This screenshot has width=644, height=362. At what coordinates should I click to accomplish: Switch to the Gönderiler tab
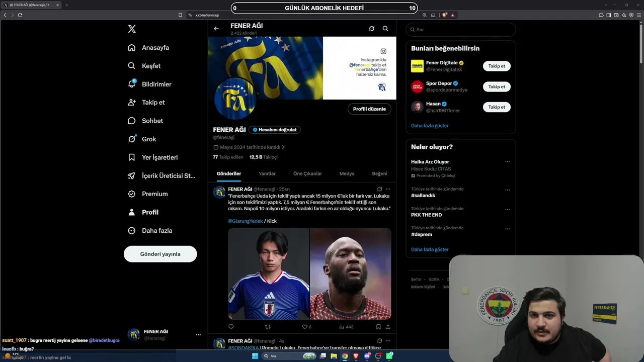click(x=229, y=173)
